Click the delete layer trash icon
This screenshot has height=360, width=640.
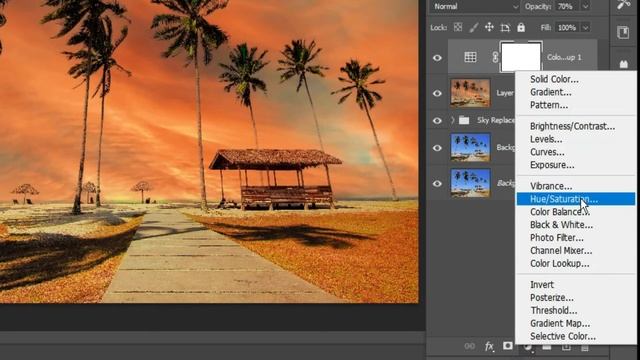pyautogui.click(x=585, y=347)
